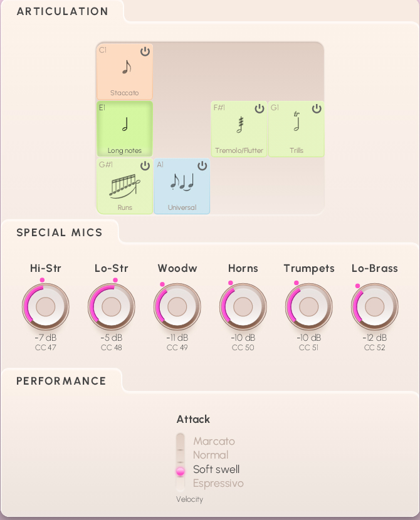This screenshot has width=420, height=520.
Task: Disable the Trills power button
Action: [x=317, y=109]
